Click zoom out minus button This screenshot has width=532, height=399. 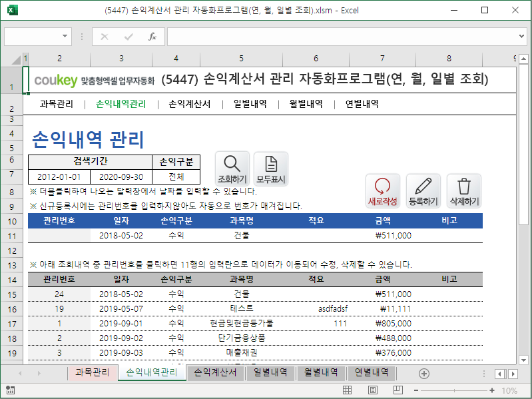tap(416, 390)
